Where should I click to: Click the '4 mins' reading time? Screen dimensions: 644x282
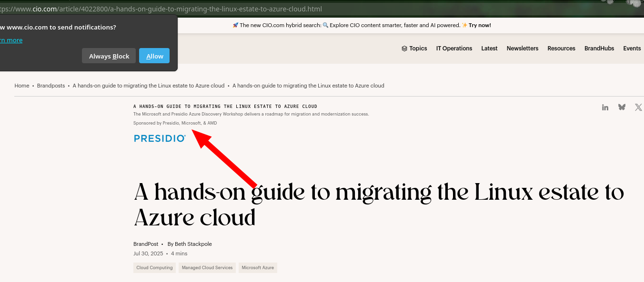coord(179,253)
